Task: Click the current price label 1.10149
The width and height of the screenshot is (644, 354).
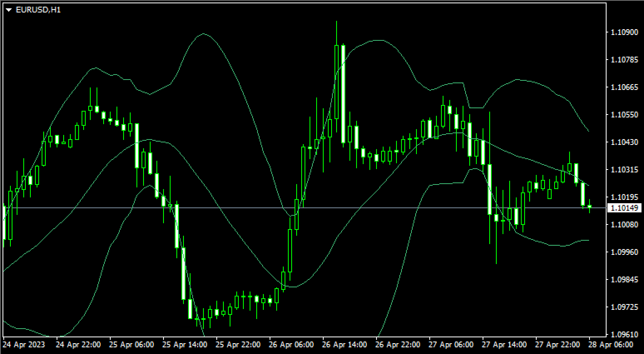Action: (625, 207)
